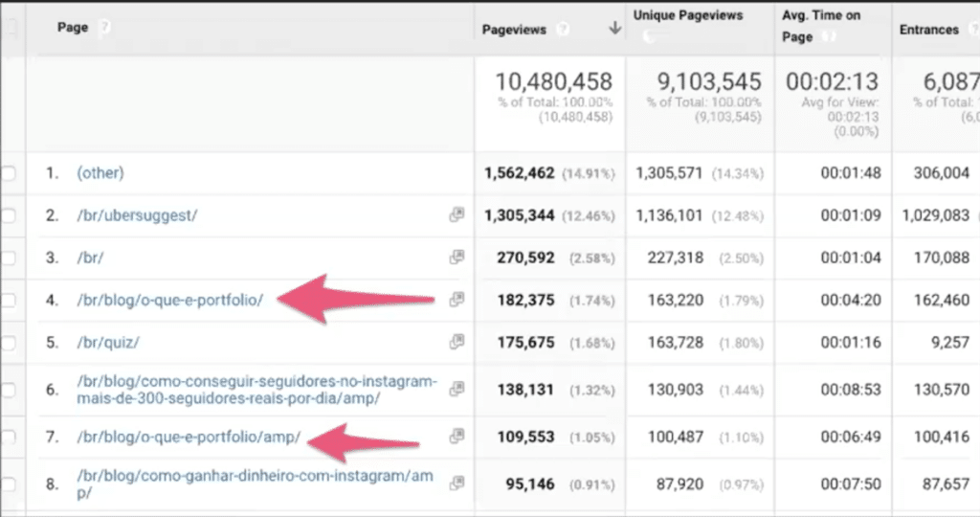Select checkbox for (other) row

point(8,173)
